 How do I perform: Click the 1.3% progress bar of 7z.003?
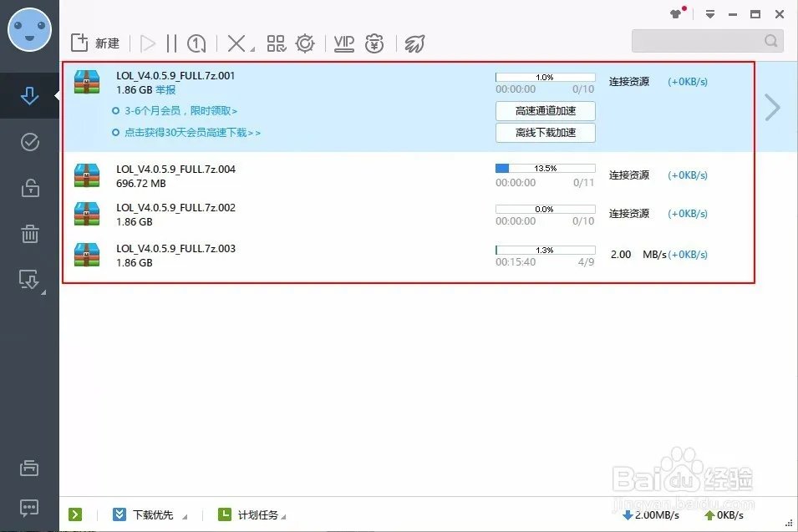[546, 251]
